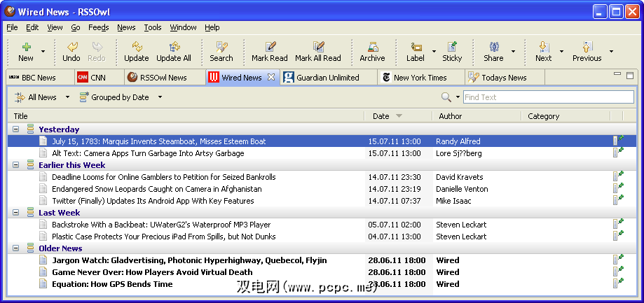Toggle Sticky on selected news
644x303 pixels.
click(x=452, y=48)
